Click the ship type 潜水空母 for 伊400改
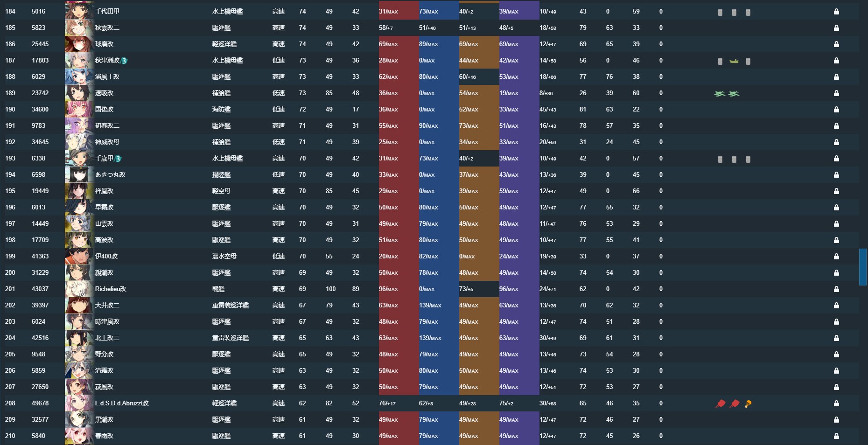868x445 pixels. point(224,256)
